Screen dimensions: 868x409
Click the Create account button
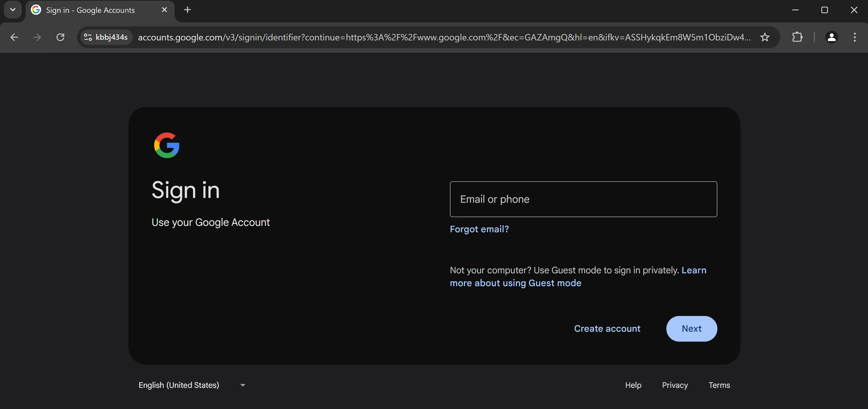[607, 328]
